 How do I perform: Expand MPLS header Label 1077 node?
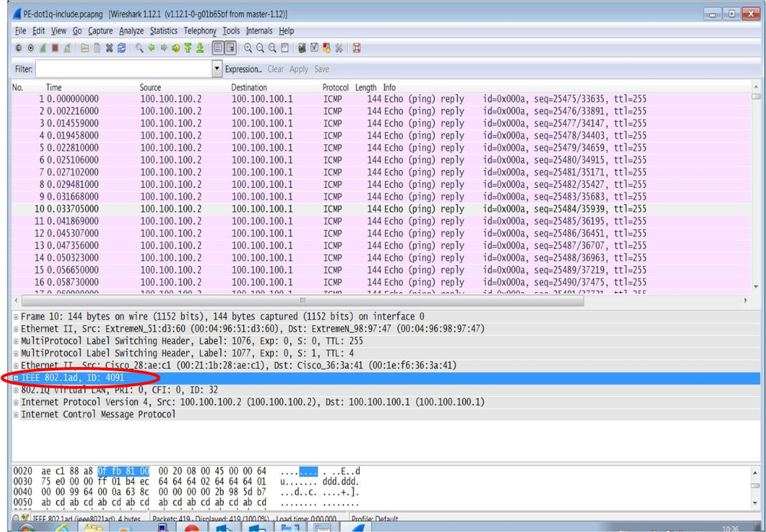(16, 353)
